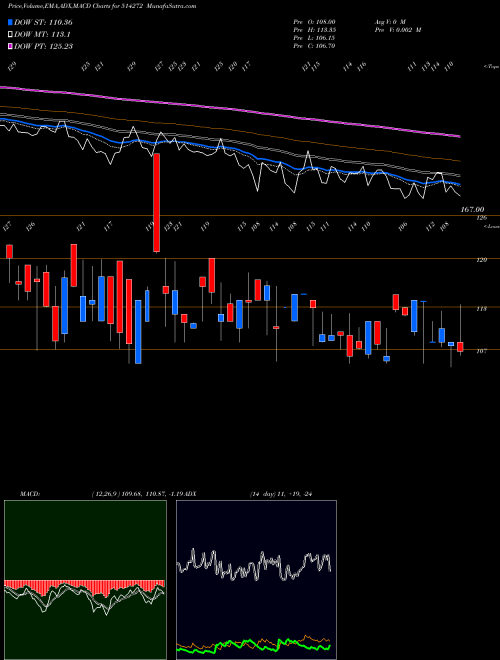Click the 'Pre L: 106.15' value

(314, 38)
